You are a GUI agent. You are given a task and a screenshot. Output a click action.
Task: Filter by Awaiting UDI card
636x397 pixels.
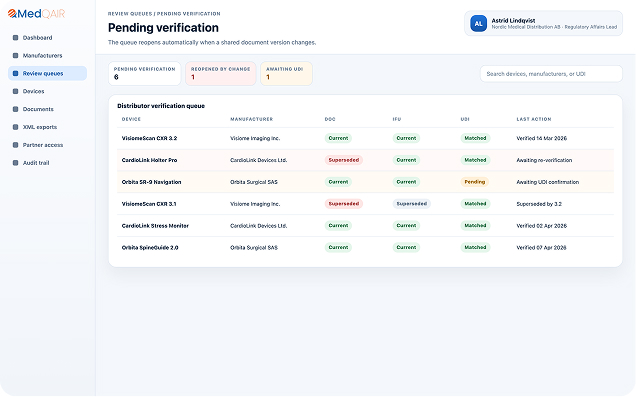[286, 73]
